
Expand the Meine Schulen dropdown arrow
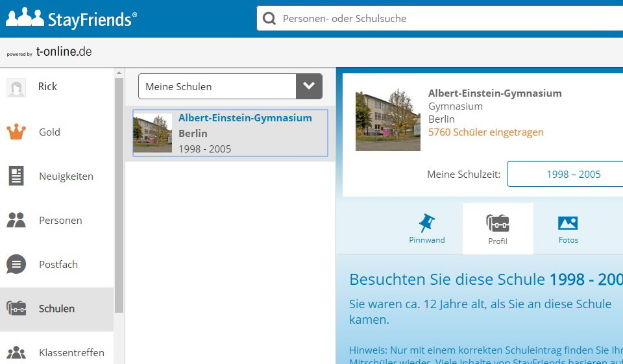pos(309,86)
